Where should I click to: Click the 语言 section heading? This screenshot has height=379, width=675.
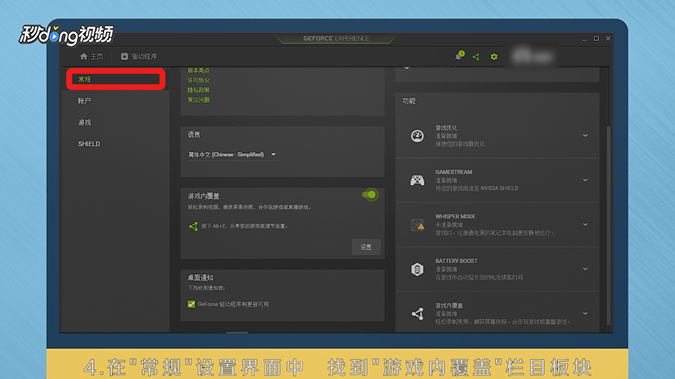click(194, 135)
